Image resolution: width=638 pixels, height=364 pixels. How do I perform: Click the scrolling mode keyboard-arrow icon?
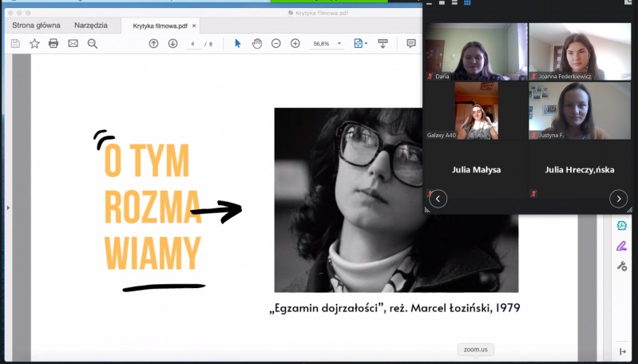click(x=382, y=44)
